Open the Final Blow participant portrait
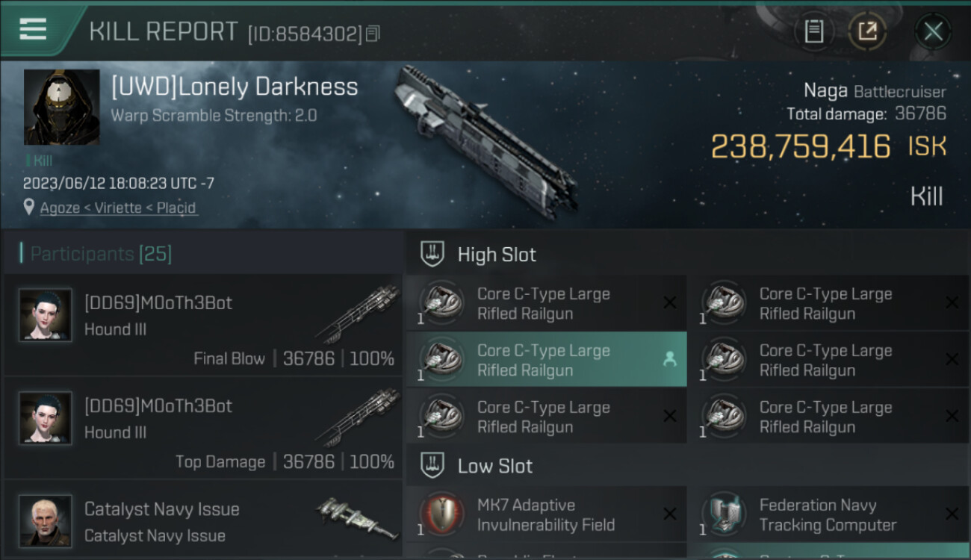971x560 pixels. pyautogui.click(x=46, y=315)
